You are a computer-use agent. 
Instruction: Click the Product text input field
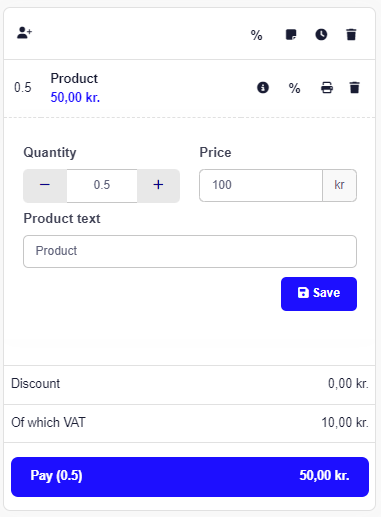pos(190,251)
